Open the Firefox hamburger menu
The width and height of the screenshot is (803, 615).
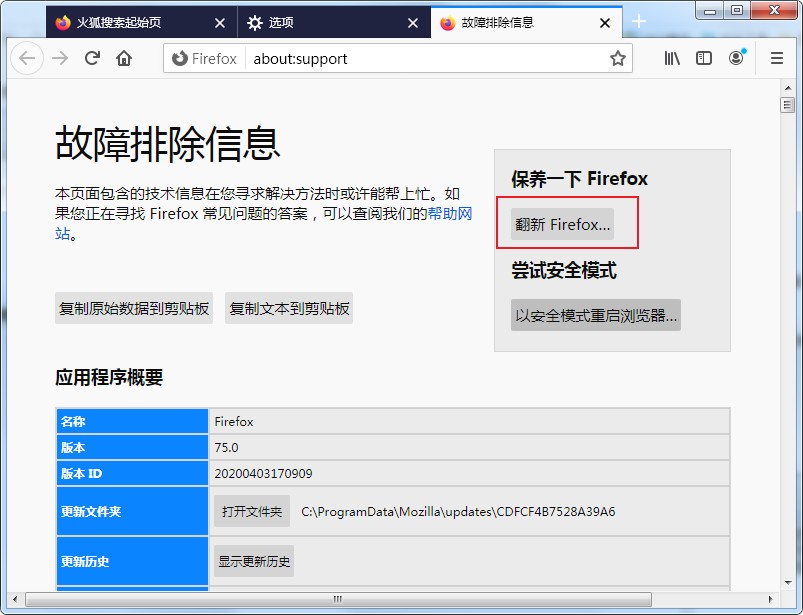click(x=776, y=58)
